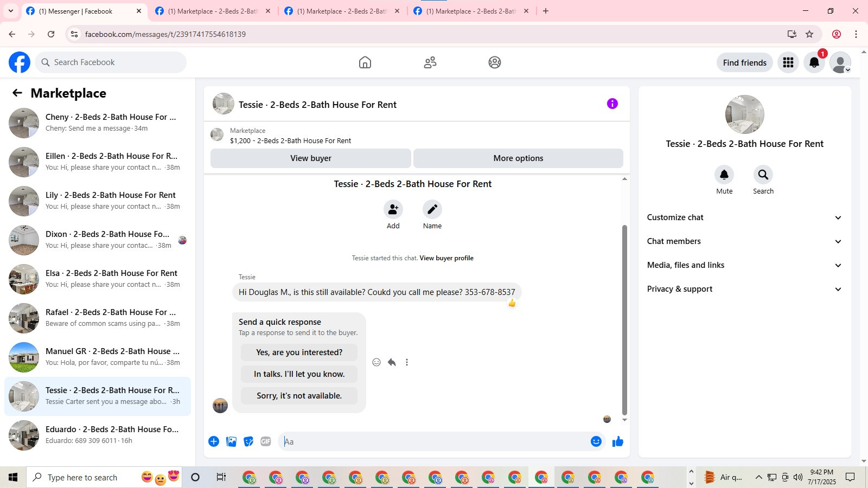The height and width of the screenshot is (488, 868).
Task: Open the emoji picker in composer
Action: tap(596, 441)
